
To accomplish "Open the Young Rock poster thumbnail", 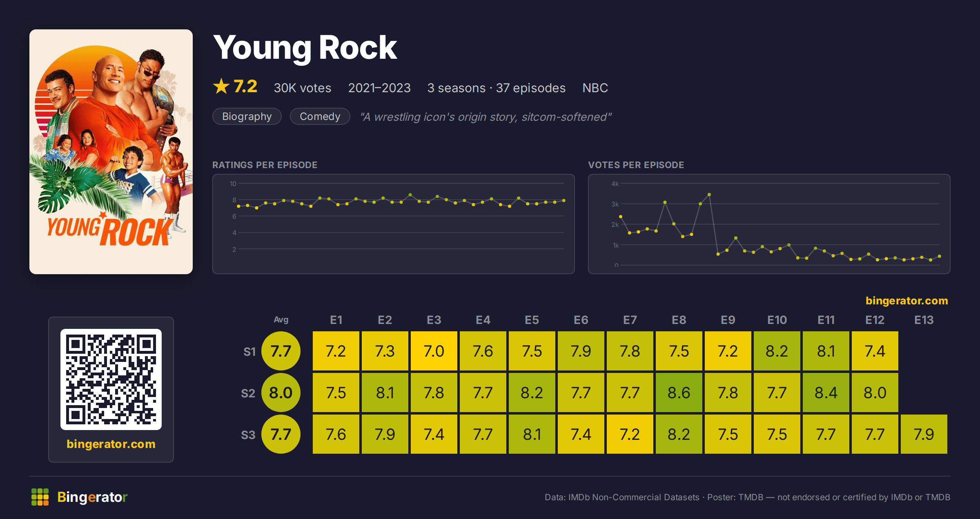I will click(x=111, y=151).
